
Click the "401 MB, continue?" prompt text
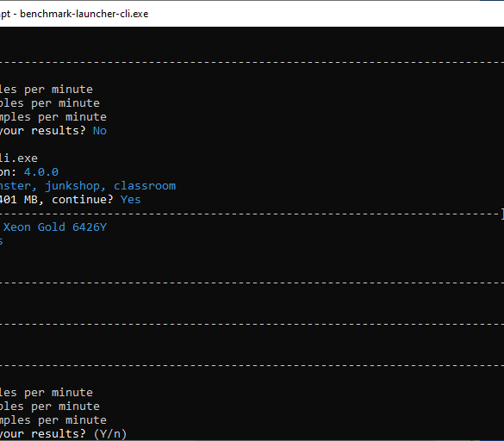(57, 200)
